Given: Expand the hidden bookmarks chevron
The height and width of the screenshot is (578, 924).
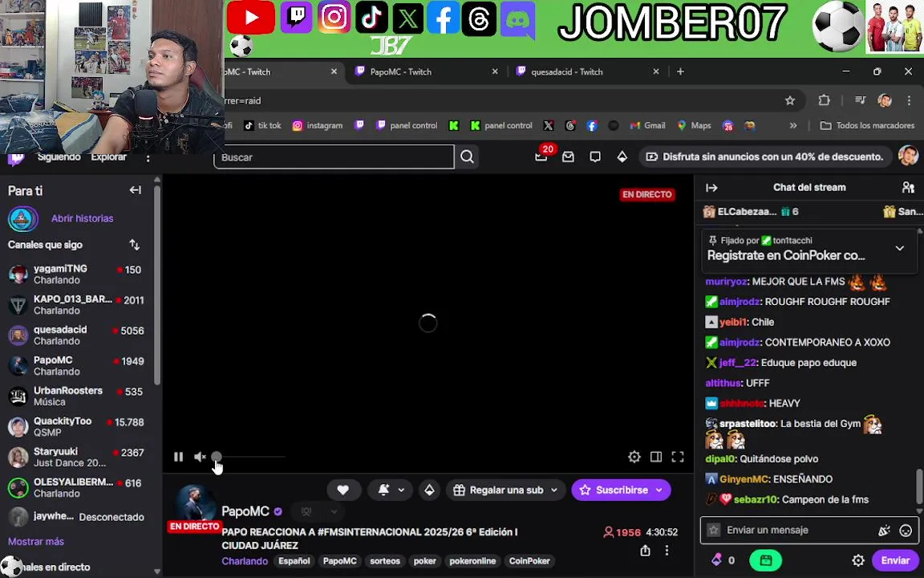Looking at the screenshot, I should click(x=793, y=125).
